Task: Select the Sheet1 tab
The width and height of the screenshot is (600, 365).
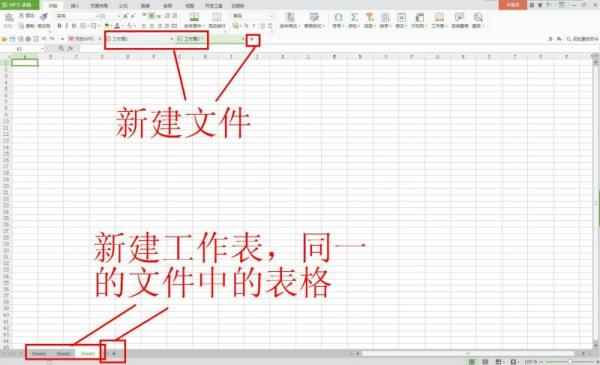Action: pyautogui.click(x=39, y=354)
